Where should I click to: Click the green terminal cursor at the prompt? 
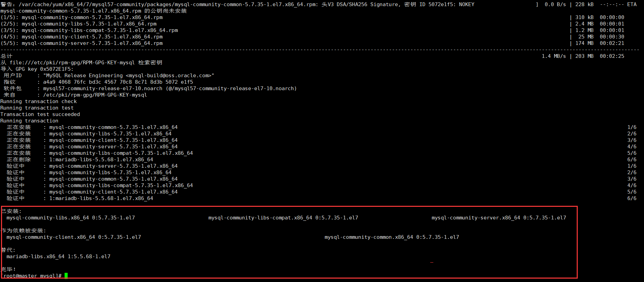[x=66, y=276]
